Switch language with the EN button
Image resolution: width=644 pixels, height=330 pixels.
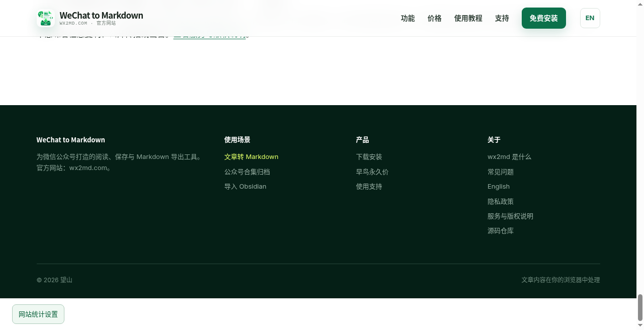click(590, 18)
